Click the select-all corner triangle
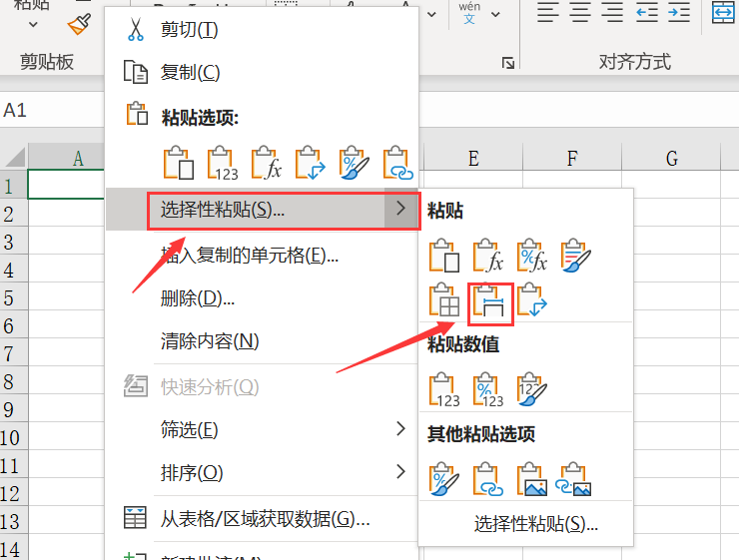Image resolution: width=739 pixels, height=560 pixels. [x=15, y=157]
